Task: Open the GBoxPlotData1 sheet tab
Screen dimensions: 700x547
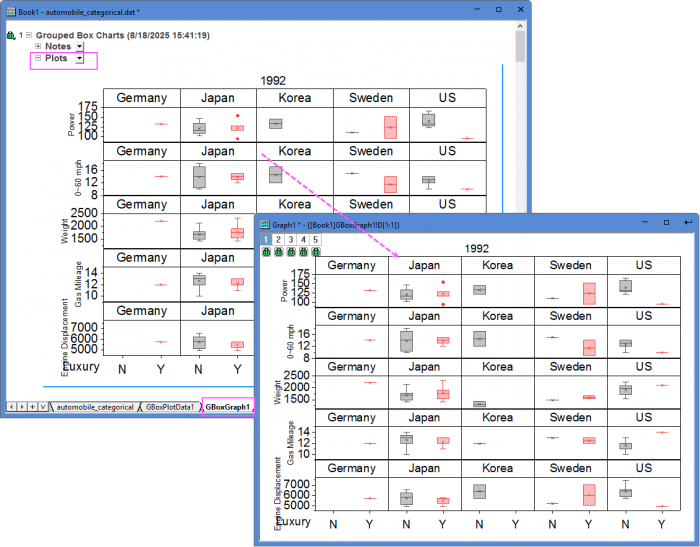Action: click(x=170, y=407)
